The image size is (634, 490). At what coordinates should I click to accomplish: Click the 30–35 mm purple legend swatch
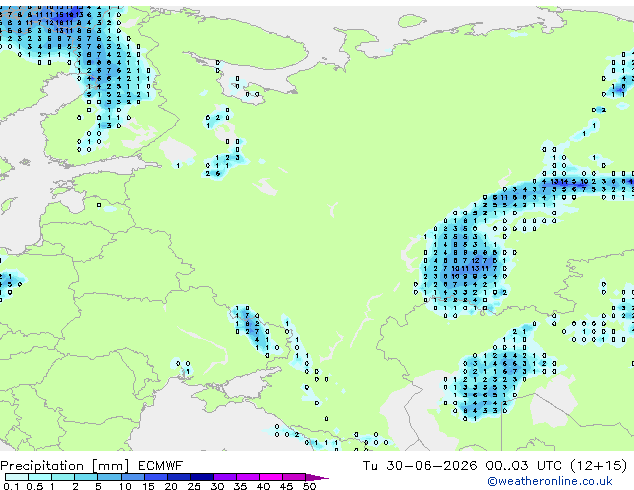(225, 477)
